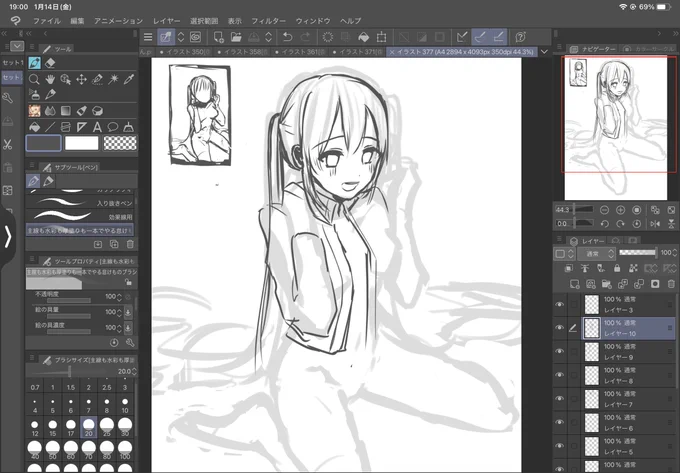This screenshot has height=473, width=680.
Task: Adjust 不透明度 stepper arrows in tool property
Action: [120, 297]
